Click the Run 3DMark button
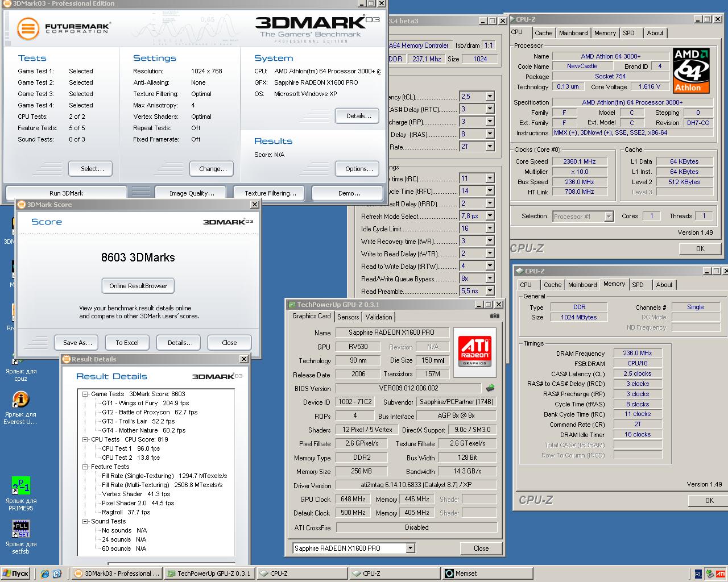 point(66,193)
